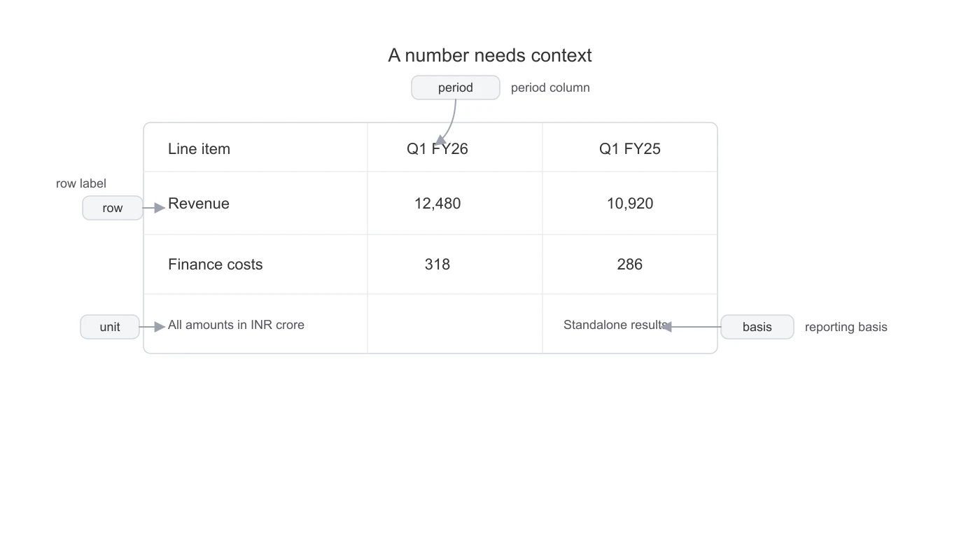980x560 pixels.
Task: Select the Finance costs row label
Action: click(216, 265)
